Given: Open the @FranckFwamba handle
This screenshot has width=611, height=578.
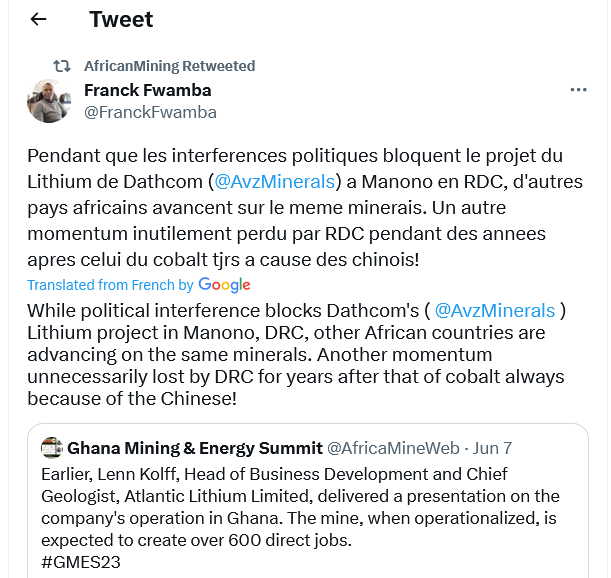Looking at the screenshot, I should tap(150, 112).
